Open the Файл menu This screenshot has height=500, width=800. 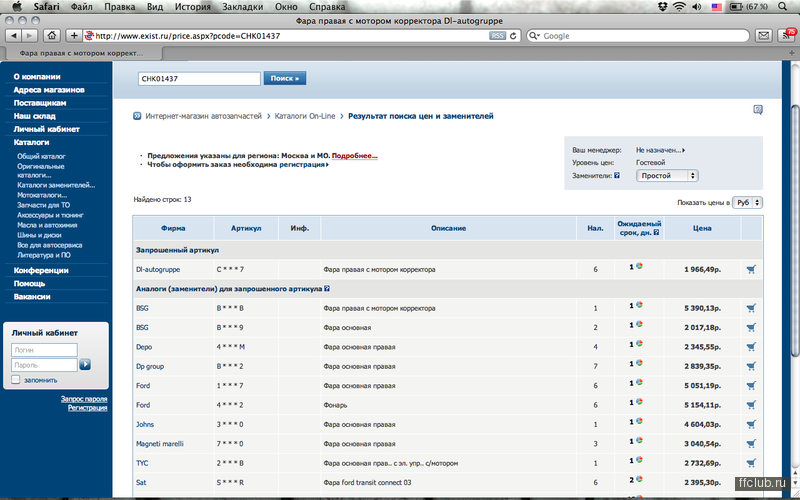click(82, 7)
